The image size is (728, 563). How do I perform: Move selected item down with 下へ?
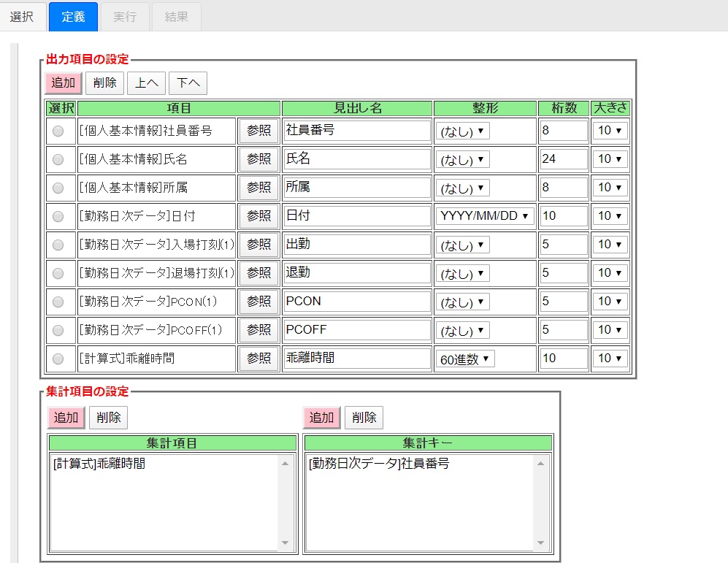click(x=188, y=83)
